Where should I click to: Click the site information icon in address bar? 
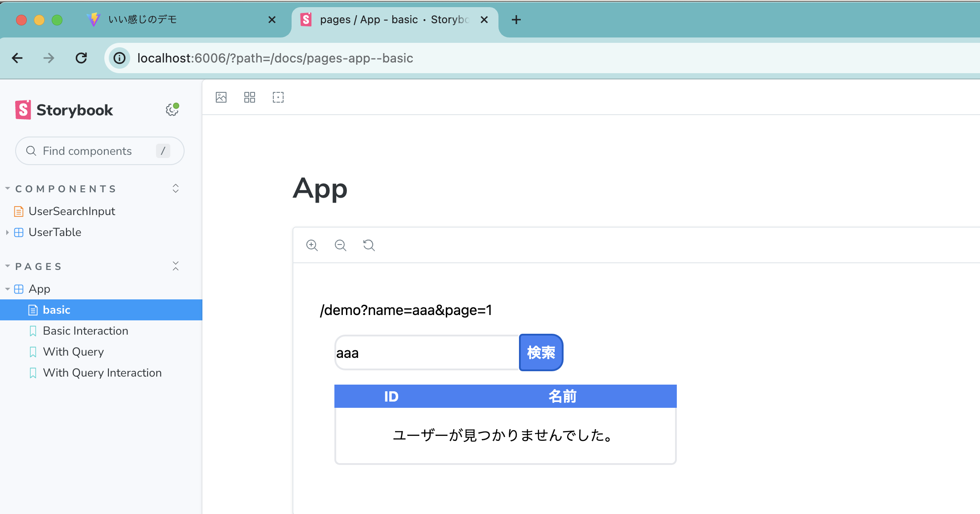pyautogui.click(x=119, y=58)
